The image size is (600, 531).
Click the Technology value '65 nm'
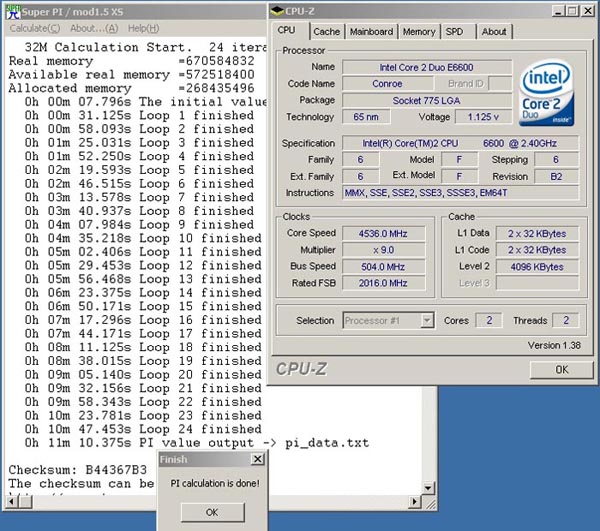click(366, 117)
